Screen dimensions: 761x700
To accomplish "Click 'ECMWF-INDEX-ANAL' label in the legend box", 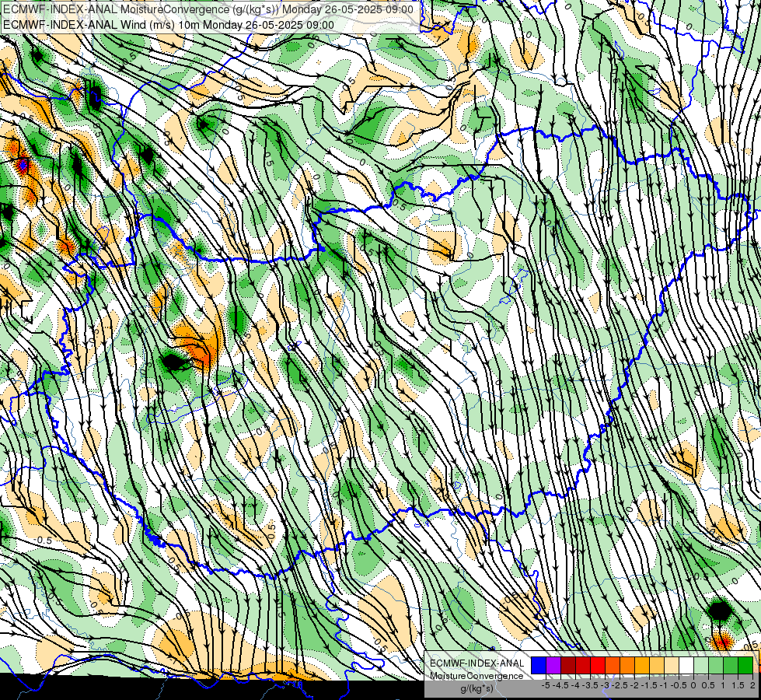I will click(477, 663).
